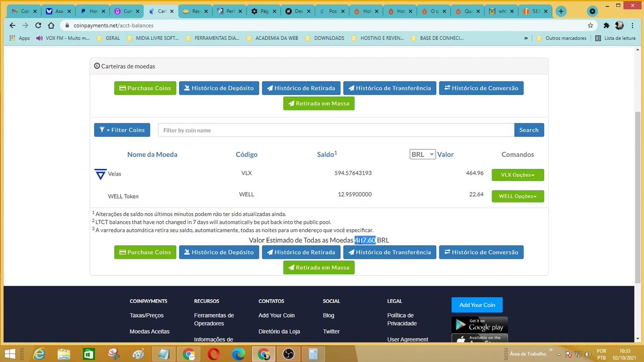This screenshot has width=644, height=362.
Task: Bookmark this page with the star icon
Action: click(x=590, y=25)
